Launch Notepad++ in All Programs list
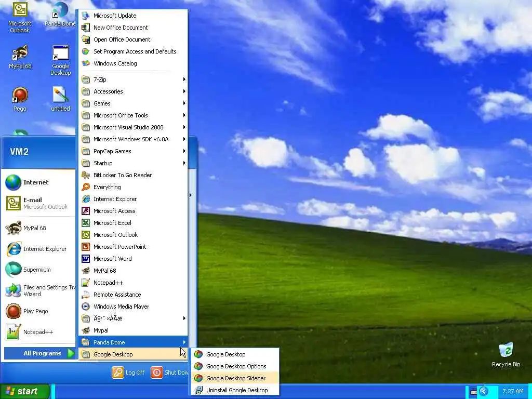Viewport: 532px width, 399px height. tap(133, 283)
